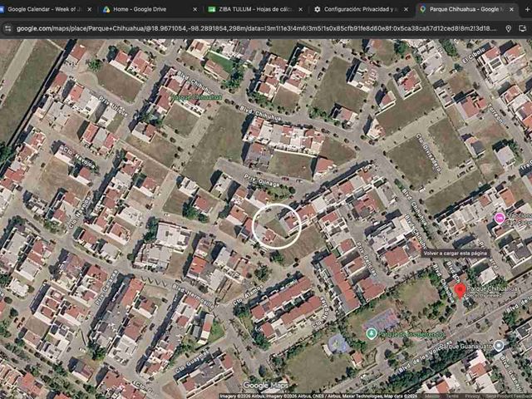Switch to the Configuración: Privacidad tab
Viewport: 532px width, 399px height.
[x=358, y=9]
